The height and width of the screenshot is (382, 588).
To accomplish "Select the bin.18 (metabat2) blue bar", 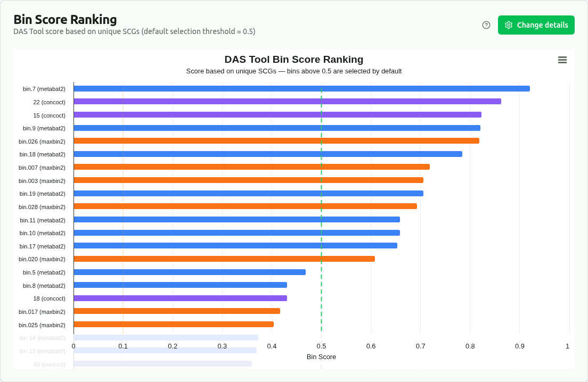I will tap(266, 154).
